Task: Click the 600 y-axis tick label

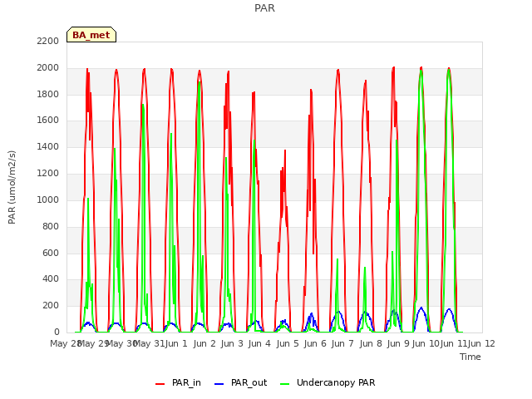Action: point(51,253)
